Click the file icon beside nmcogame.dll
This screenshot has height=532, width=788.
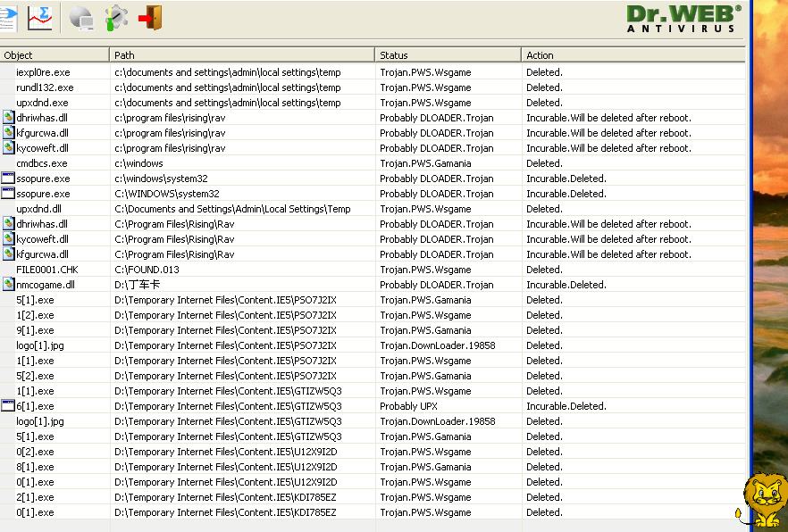[x=9, y=285]
